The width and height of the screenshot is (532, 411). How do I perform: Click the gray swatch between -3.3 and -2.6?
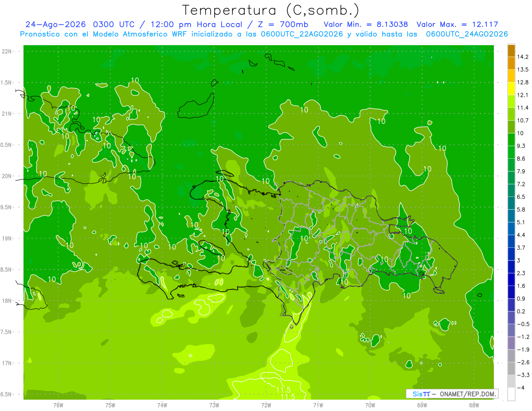click(511, 369)
